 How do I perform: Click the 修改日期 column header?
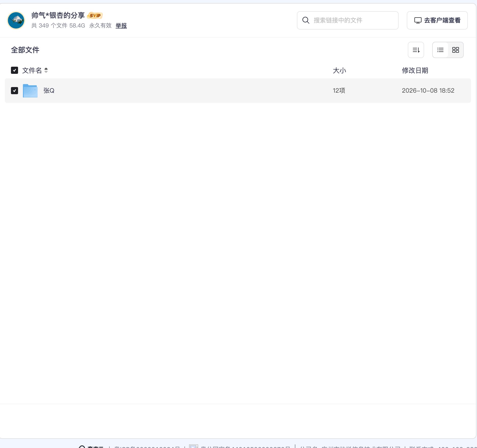415,71
